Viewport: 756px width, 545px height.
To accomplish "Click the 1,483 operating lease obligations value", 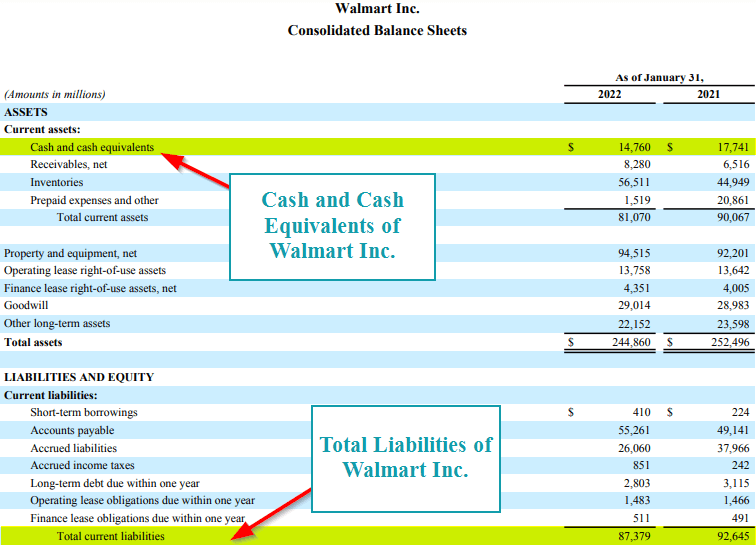I will pos(637,501).
